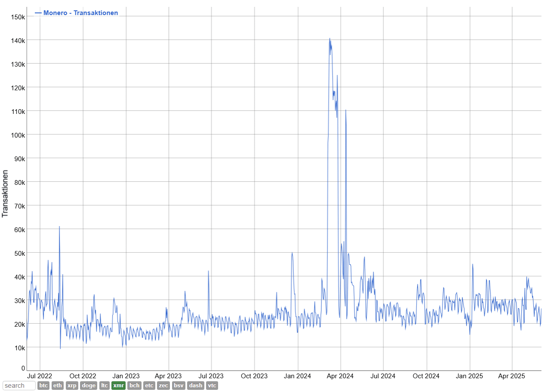Add dash to the chart
This screenshot has height=392, width=542.
click(x=196, y=386)
